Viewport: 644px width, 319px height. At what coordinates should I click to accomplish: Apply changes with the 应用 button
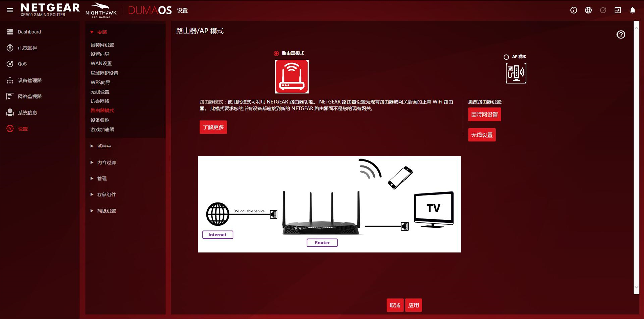pos(414,305)
